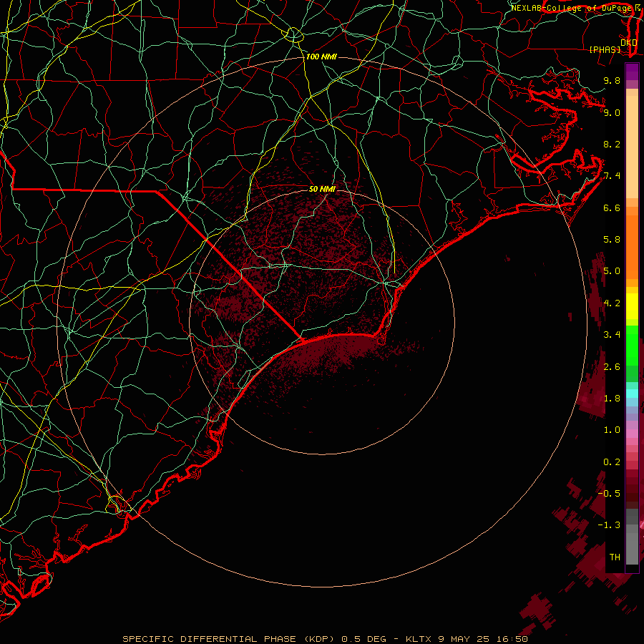Click the 8.2 scale value

[x=612, y=144]
